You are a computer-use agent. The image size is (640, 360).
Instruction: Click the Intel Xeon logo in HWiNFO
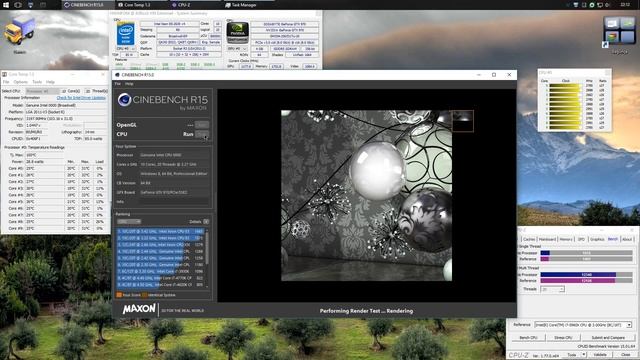tap(125, 33)
